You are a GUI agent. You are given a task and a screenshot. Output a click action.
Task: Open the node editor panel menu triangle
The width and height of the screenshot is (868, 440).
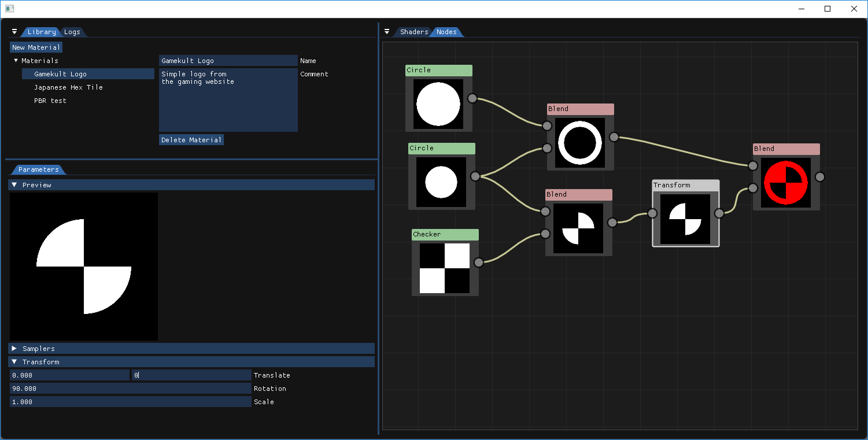pyautogui.click(x=387, y=32)
